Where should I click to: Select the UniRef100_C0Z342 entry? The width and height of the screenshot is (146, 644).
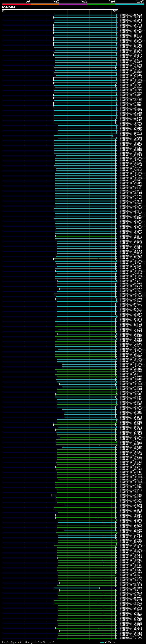pyautogui.click(x=131, y=60)
